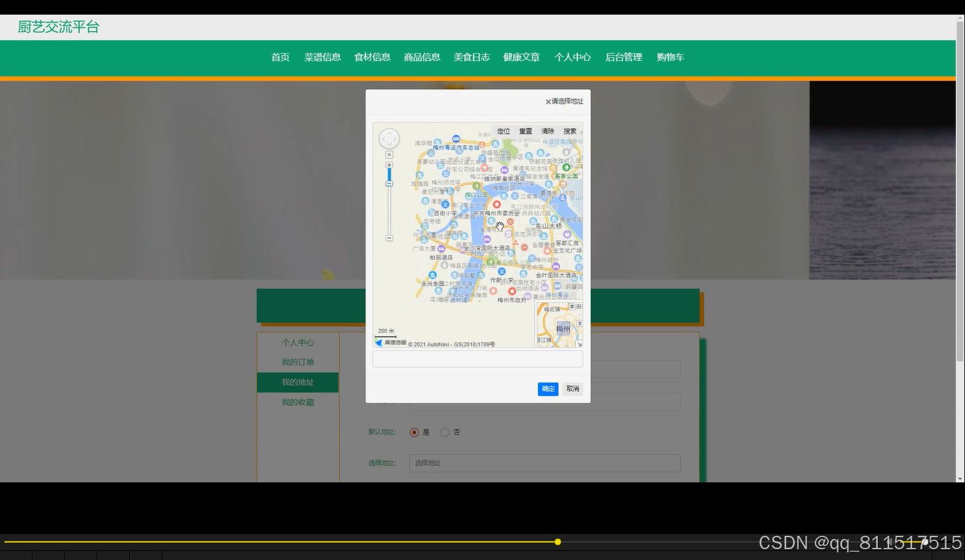Click the 选择地址 input field
This screenshot has height=560, width=965.
point(544,463)
